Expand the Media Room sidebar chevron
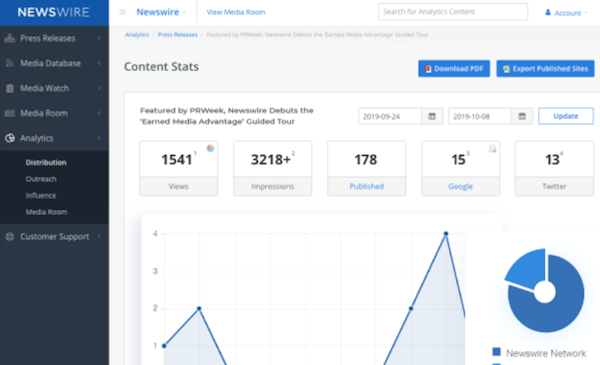The height and width of the screenshot is (365, 600). [x=99, y=113]
